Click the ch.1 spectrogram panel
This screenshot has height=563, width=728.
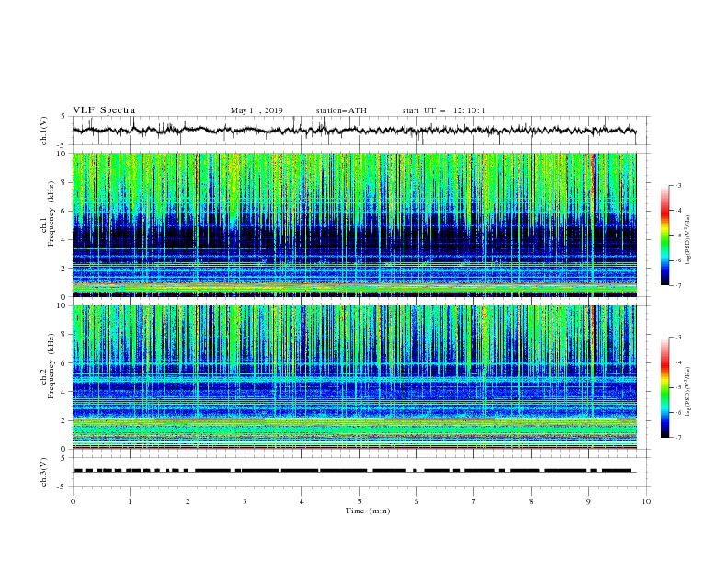(354, 224)
